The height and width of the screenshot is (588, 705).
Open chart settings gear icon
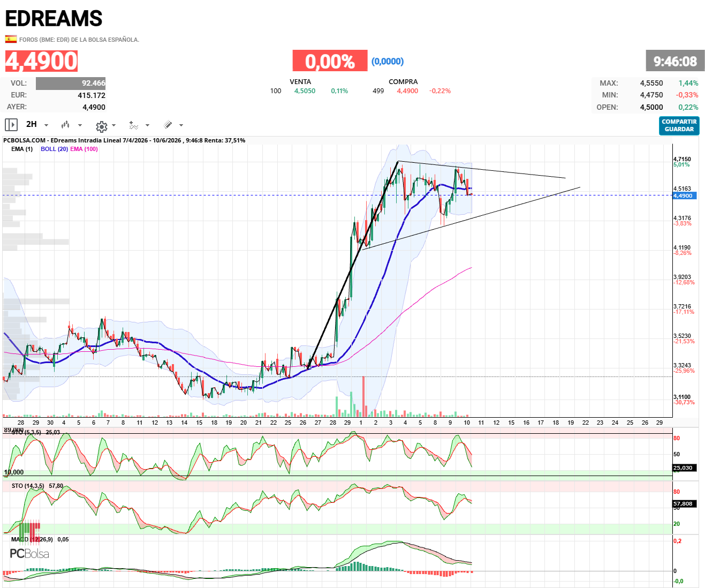[101, 126]
